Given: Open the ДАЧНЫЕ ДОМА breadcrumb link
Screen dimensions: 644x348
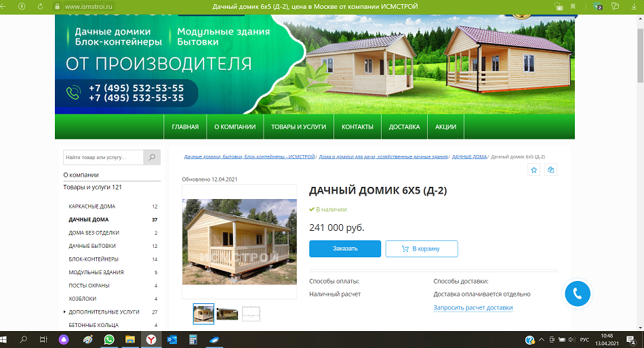Looking at the screenshot, I should pos(470,157).
